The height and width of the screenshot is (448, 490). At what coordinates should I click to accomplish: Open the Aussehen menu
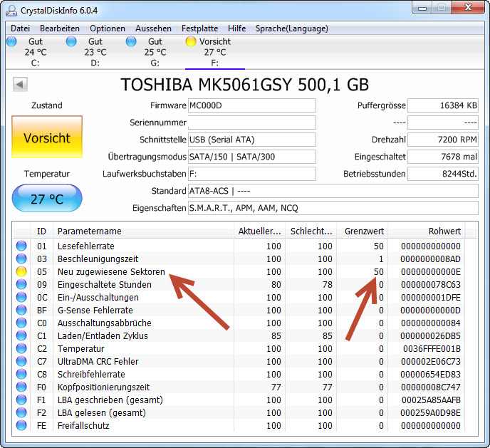[153, 28]
